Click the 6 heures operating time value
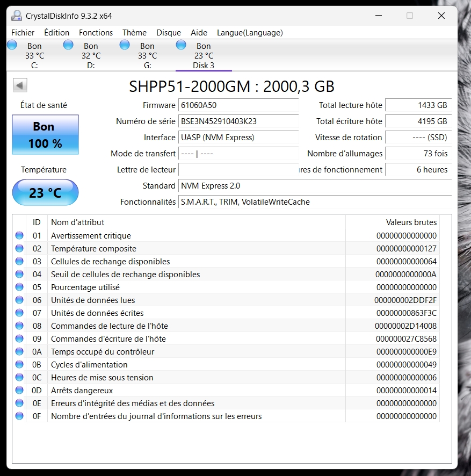Image resolution: width=471 pixels, height=476 pixels. [418, 169]
